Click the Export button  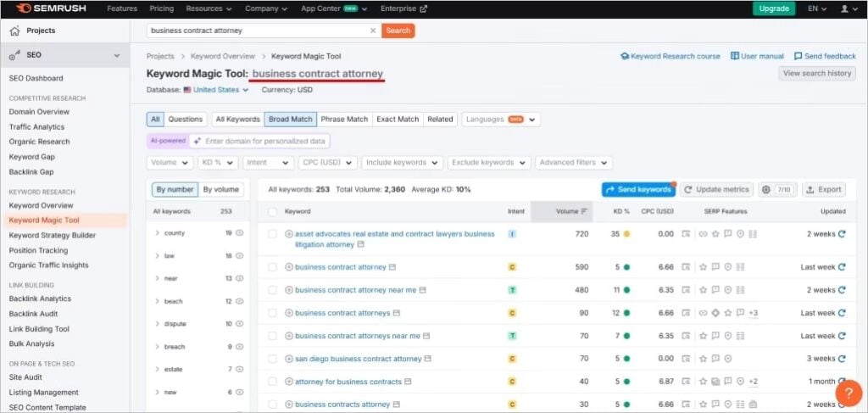824,189
